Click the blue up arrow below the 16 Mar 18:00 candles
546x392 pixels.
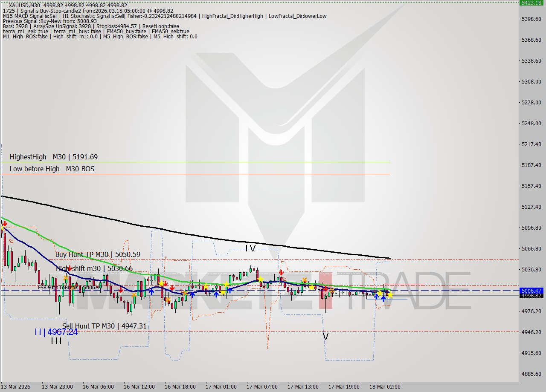pos(192,295)
